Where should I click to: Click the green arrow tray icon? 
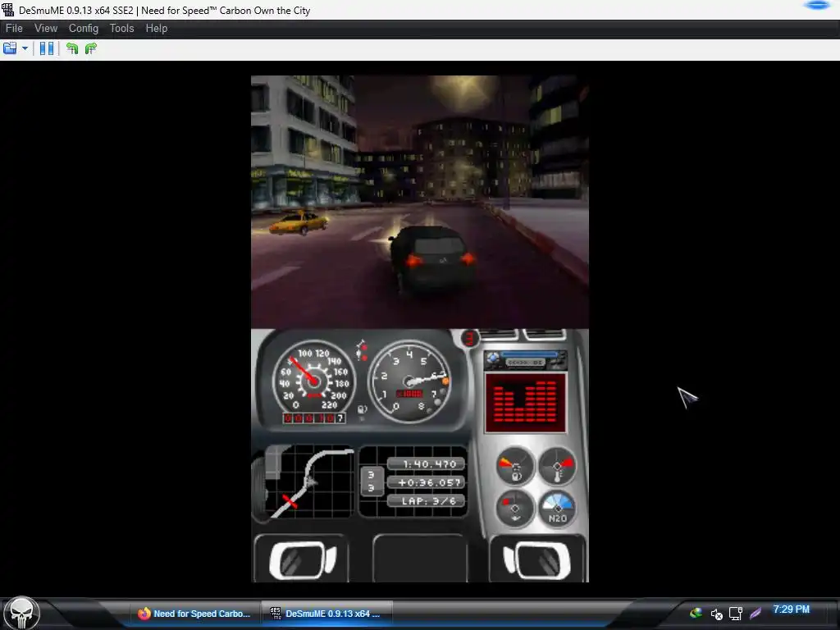pos(696,614)
